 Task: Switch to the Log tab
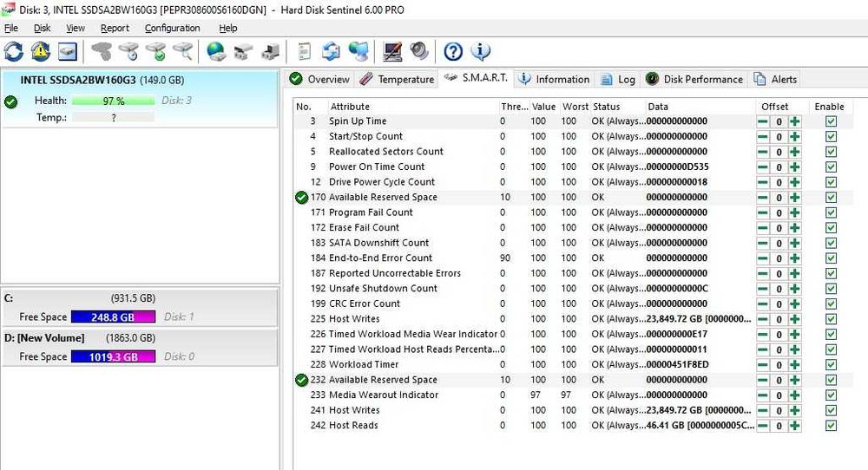click(x=618, y=79)
